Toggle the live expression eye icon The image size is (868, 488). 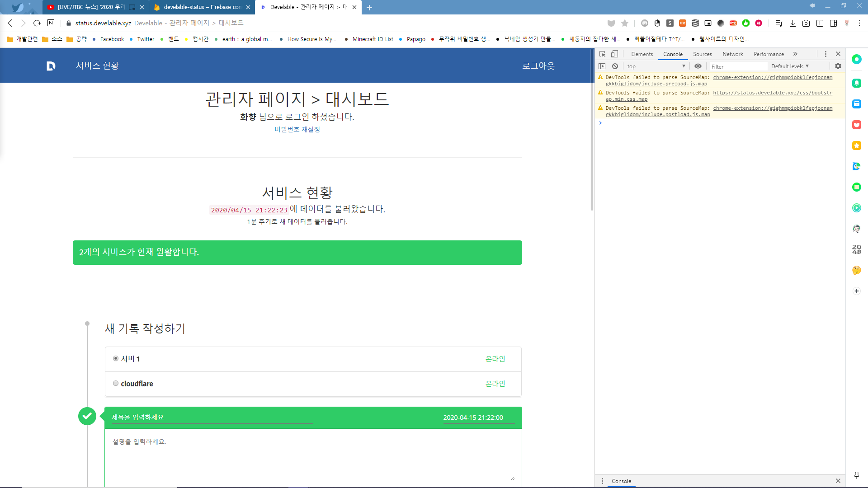coord(698,66)
